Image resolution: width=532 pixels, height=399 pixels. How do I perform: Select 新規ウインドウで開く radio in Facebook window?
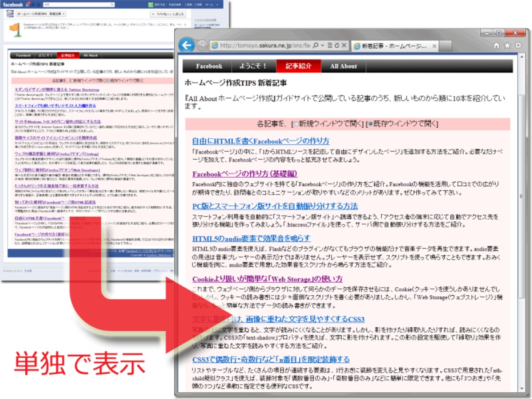coord(72,81)
